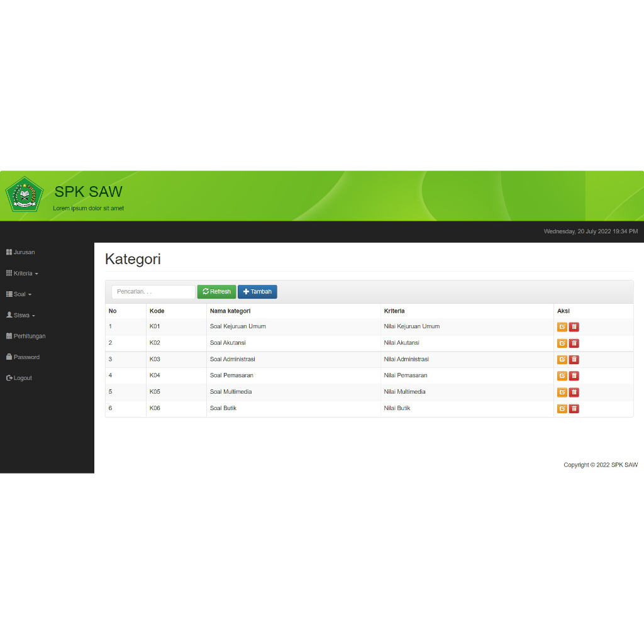This screenshot has height=644, width=644.
Task: Expand the Kriteria sidebar dropdown
Action: pyautogui.click(x=23, y=274)
